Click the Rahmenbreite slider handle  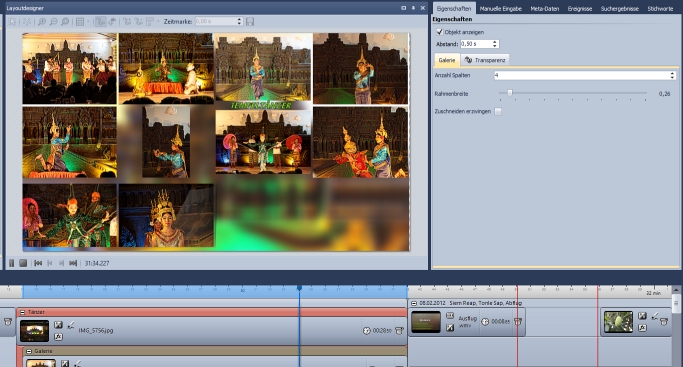pyautogui.click(x=509, y=93)
